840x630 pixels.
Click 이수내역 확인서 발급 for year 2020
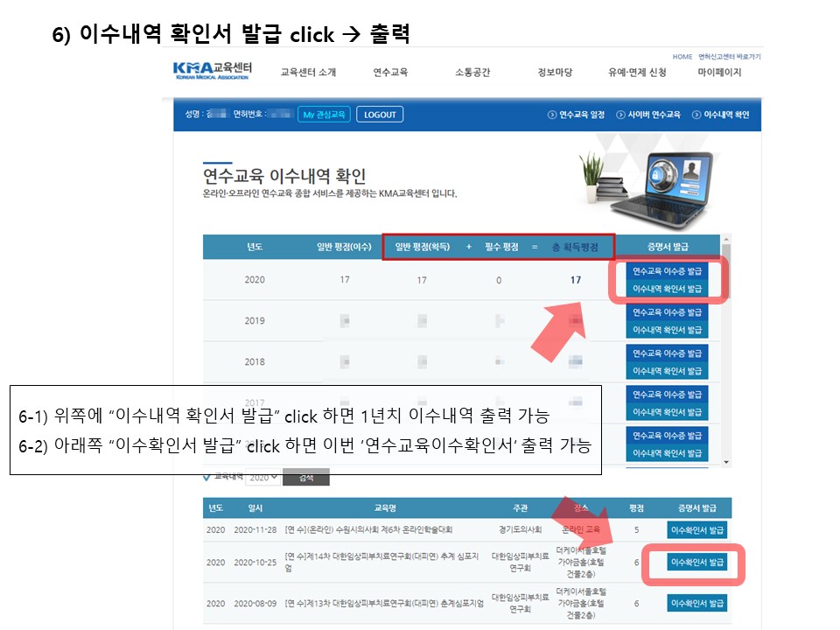(x=668, y=288)
